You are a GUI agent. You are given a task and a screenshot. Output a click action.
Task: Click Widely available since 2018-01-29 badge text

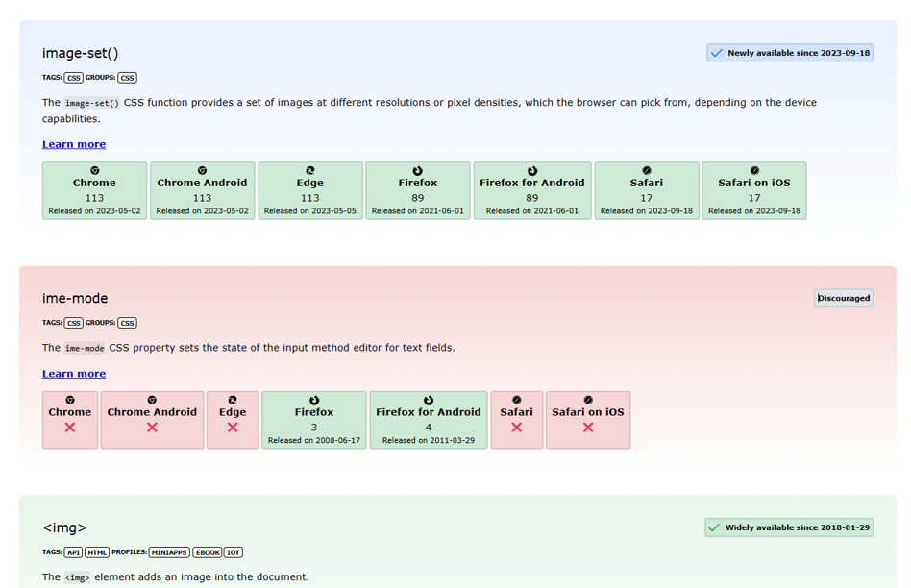pyautogui.click(x=798, y=527)
